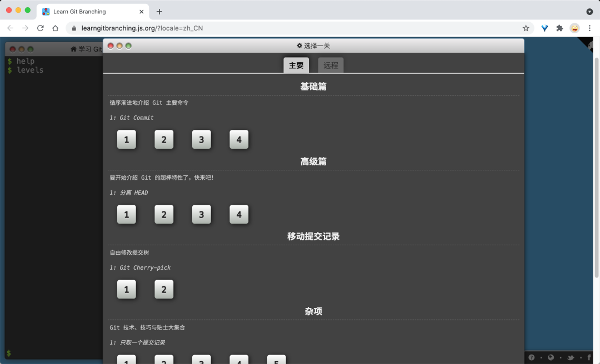
Task: View site info via the lock icon
Action: click(74, 28)
